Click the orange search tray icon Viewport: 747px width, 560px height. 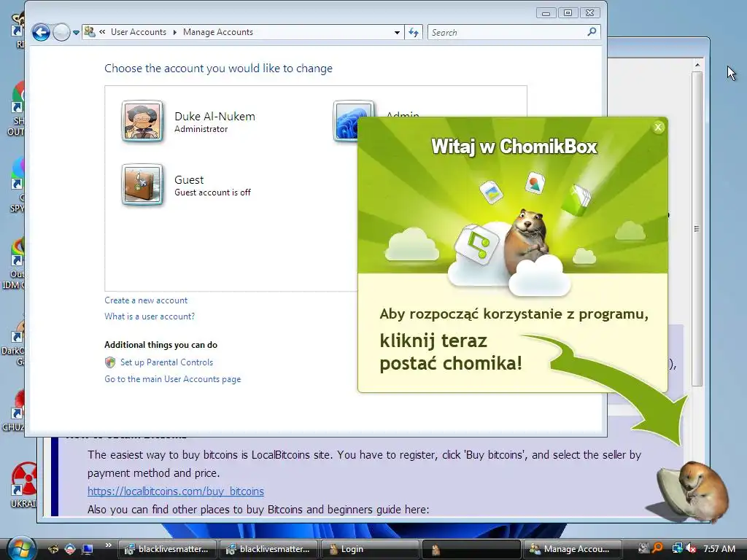(657, 549)
